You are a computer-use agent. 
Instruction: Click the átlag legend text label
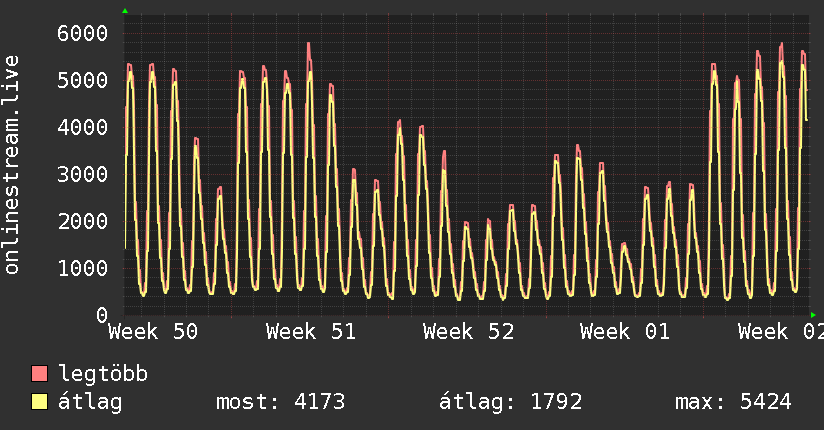[x=90, y=402]
